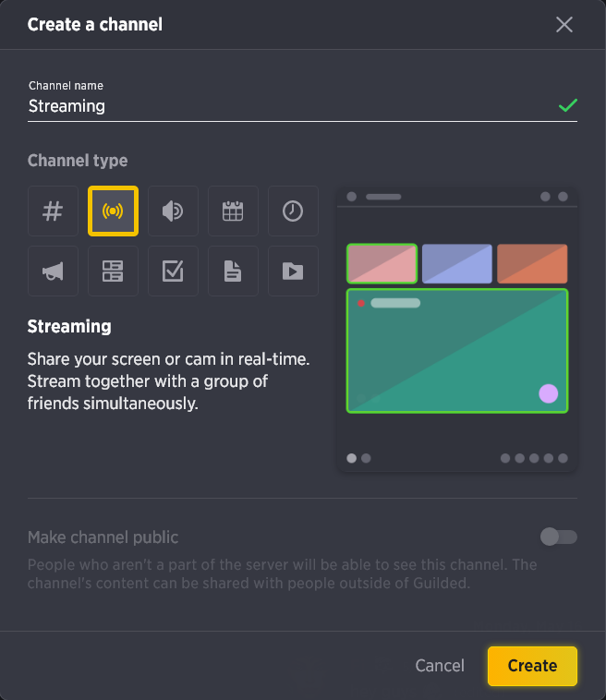Viewport: 606px width, 700px height.
Task: Click the large green stream preview area
Action: [457, 351]
